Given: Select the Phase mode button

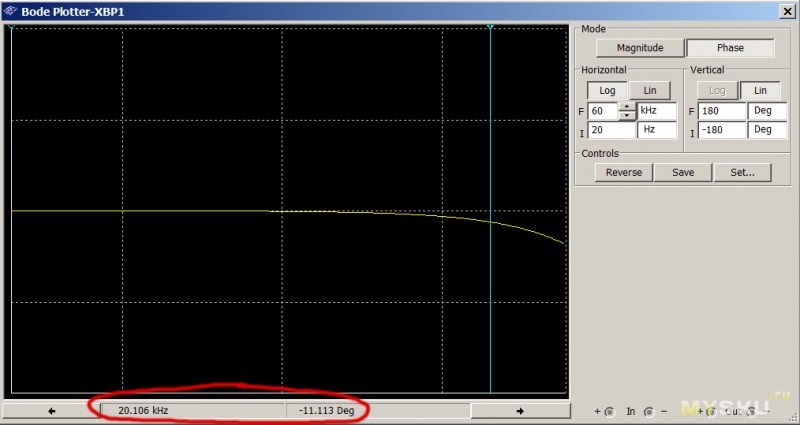Looking at the screenshot, I should pos(730,47).
